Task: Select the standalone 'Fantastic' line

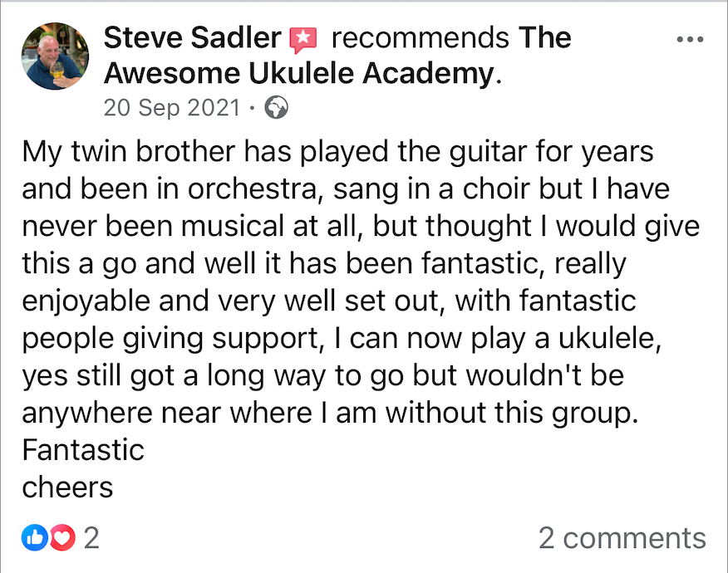Action: coord(83,450)
